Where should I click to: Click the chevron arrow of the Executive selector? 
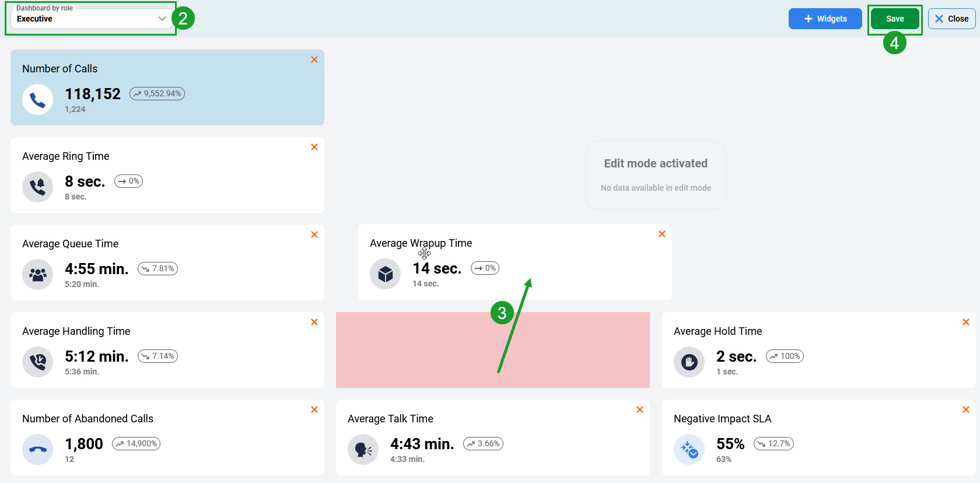pyautogui.click(x=162, y=19)
